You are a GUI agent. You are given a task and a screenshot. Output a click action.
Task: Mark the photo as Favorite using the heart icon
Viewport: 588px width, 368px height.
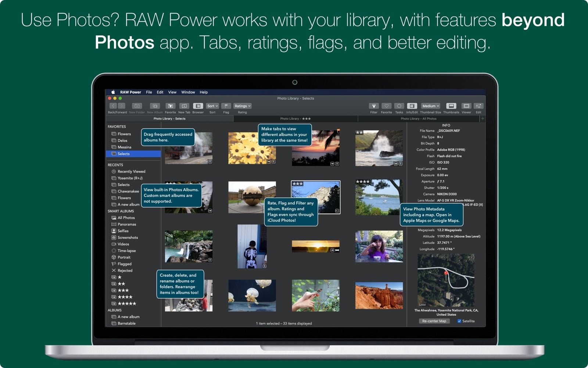pos(386,106)
